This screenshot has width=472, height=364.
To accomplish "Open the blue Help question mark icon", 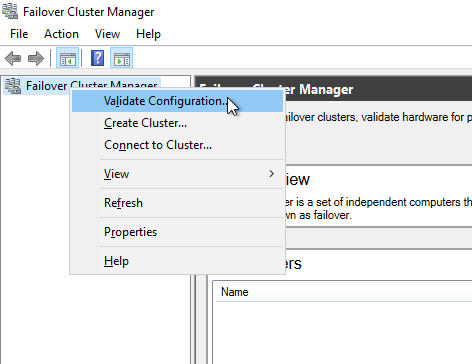I will 97,58.
